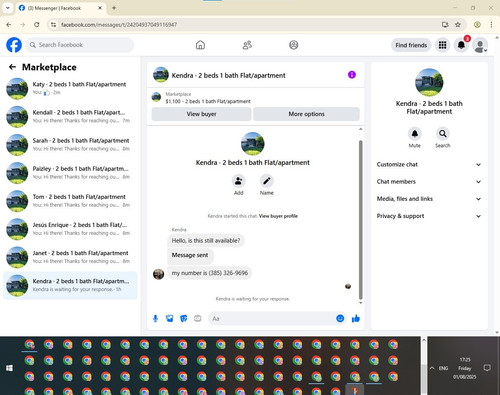The height and width of the screenshot is (395, 500).
Task: Open the Groups icon in top navigation
Action: coord(294,45)
